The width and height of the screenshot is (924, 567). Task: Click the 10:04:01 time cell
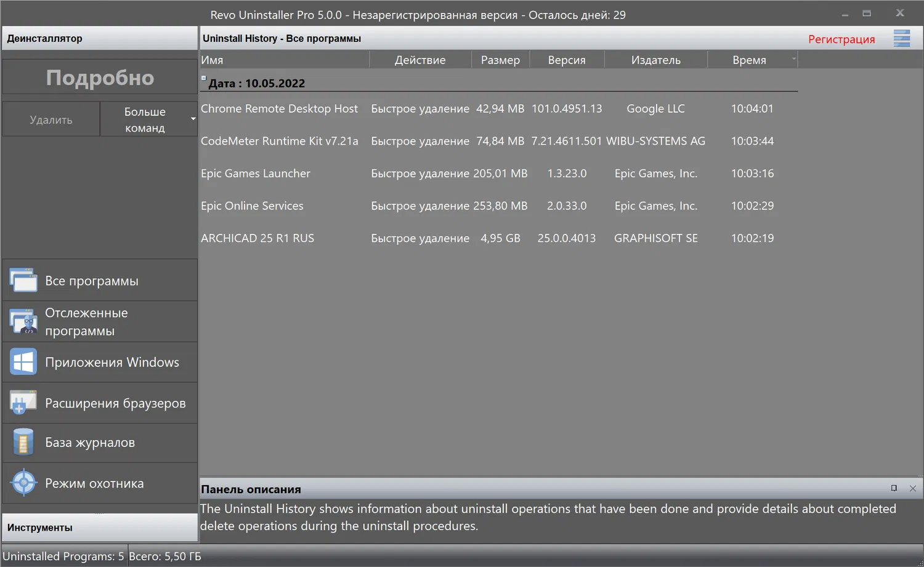pos(752,108)
